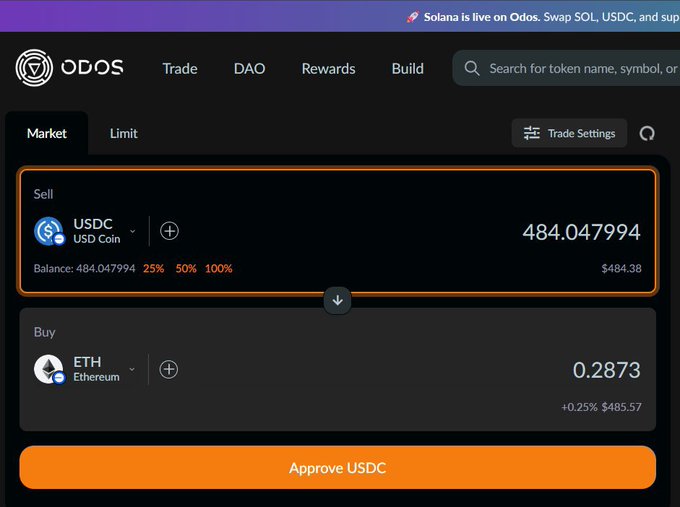
Task: Click the $484.38 sell value
Action: (621, 268)
